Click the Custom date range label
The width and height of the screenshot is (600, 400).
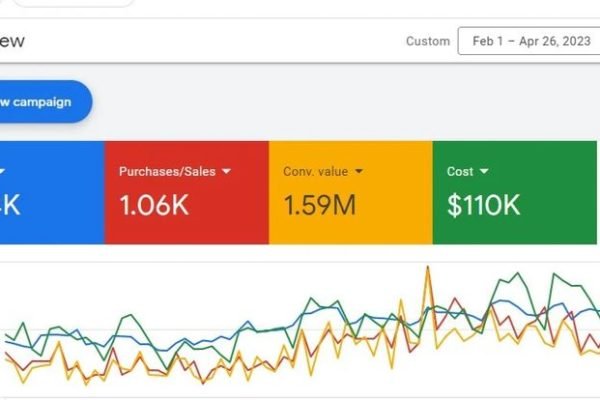(428, 41)
